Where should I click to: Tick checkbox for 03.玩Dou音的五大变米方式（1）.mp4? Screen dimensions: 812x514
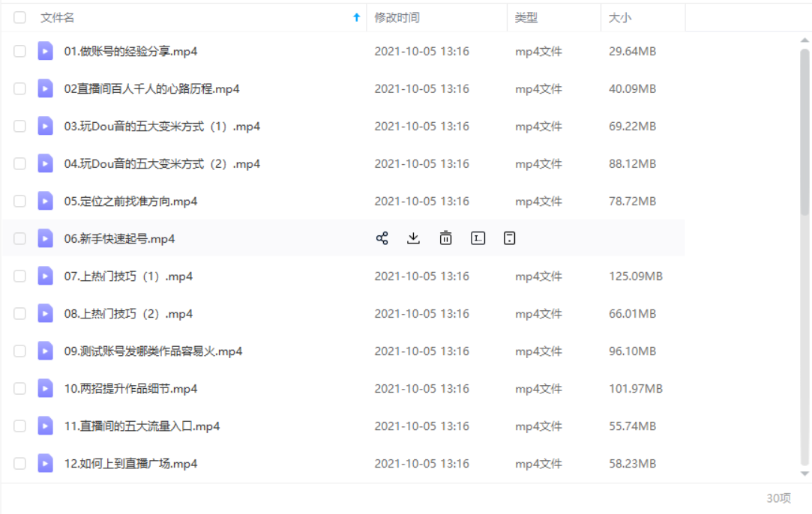click(x=19, y=127)
